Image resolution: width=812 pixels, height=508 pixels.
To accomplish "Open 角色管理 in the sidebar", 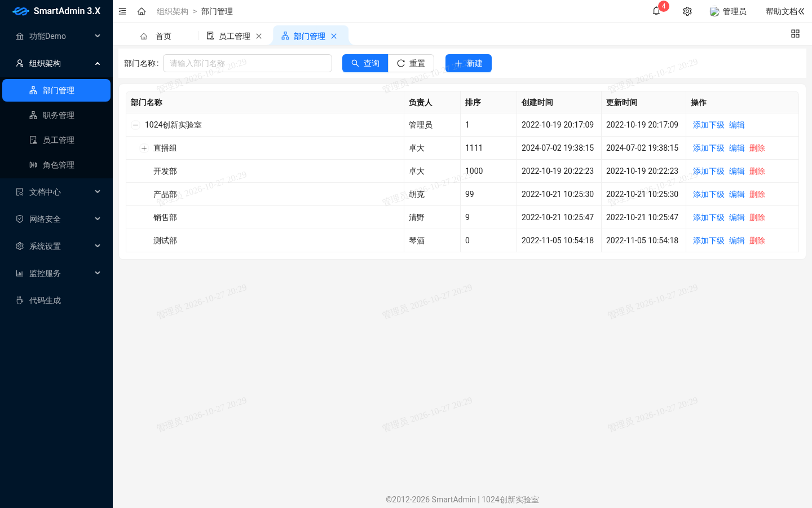I will tap(56, 165).
